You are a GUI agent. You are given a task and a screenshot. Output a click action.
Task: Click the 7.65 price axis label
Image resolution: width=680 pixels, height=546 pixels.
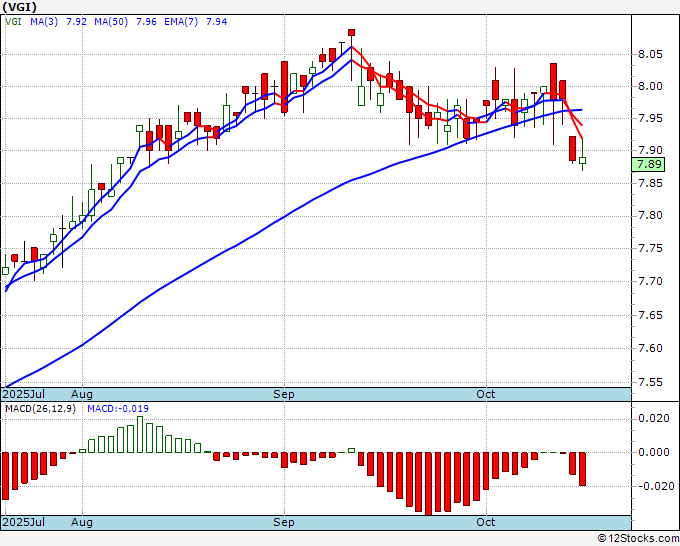tap(651, 315)
